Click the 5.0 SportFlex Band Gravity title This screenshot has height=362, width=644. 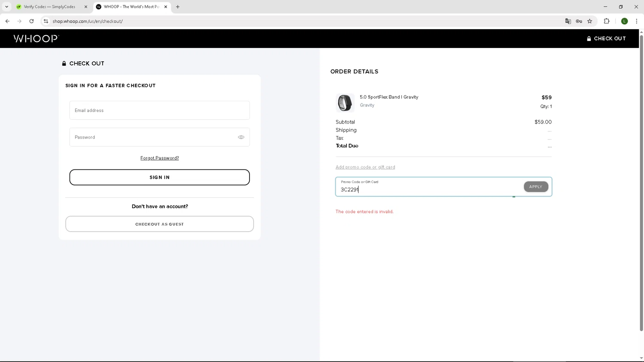coord(389,97)
